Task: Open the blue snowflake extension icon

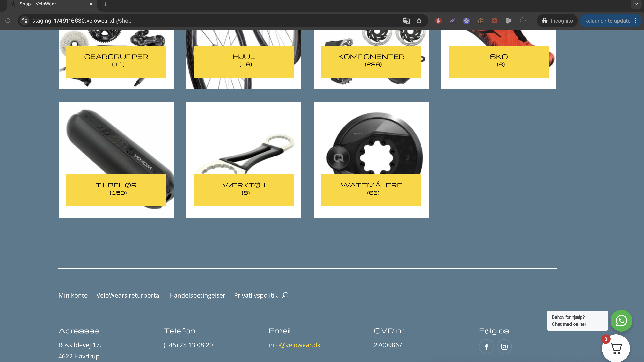Action: (466, 20)
